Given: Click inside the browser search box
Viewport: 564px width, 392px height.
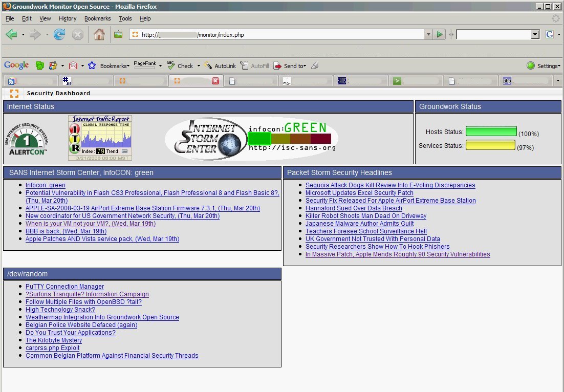Looking at the screenshot, I should point(494,34).
